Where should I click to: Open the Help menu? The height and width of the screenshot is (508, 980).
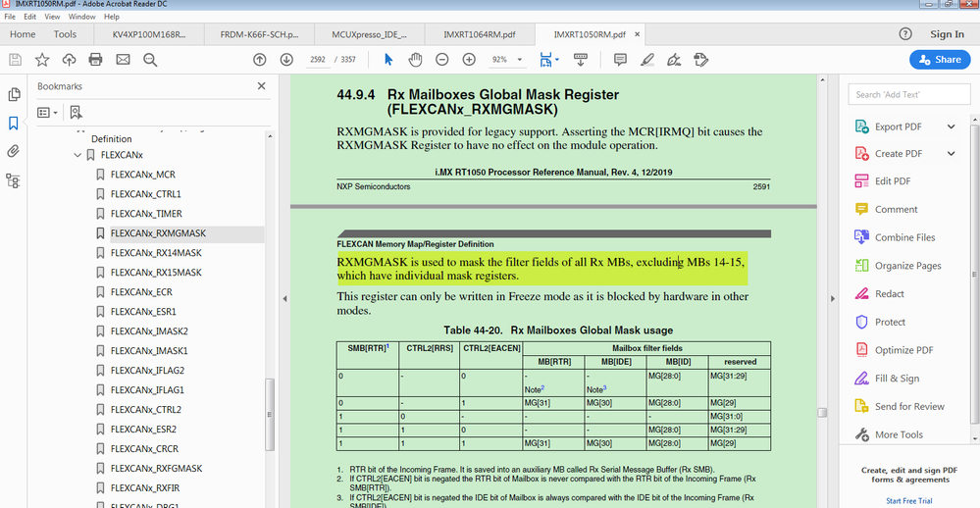(x=111, y=17)
